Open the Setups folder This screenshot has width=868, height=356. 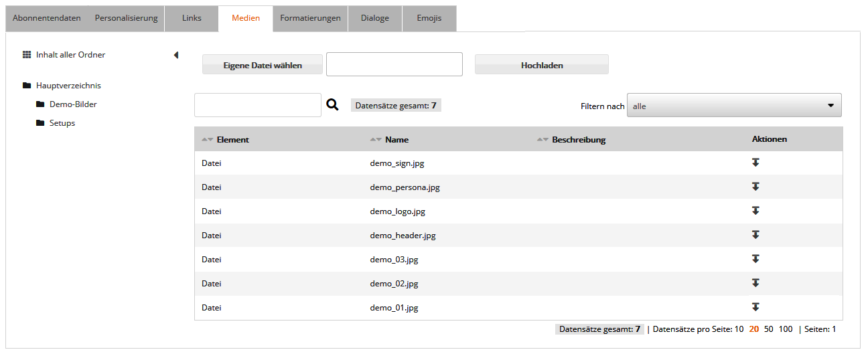(x=62, y=123)
